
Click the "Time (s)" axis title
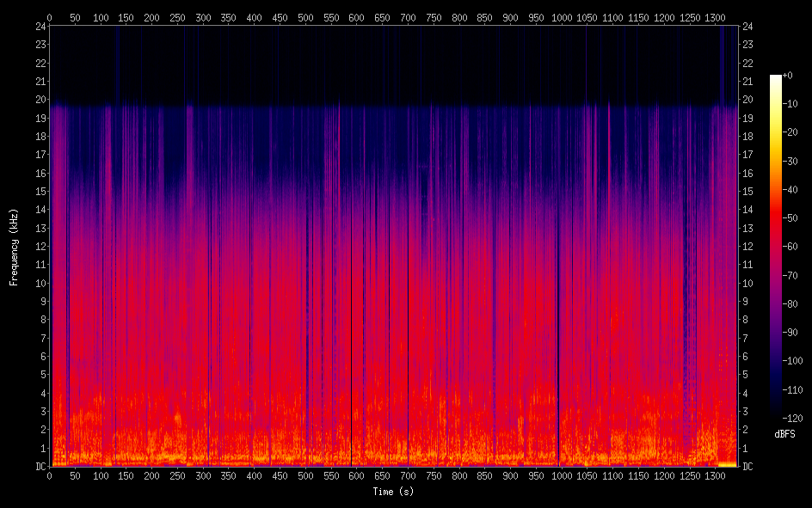[x=394, y=492]
